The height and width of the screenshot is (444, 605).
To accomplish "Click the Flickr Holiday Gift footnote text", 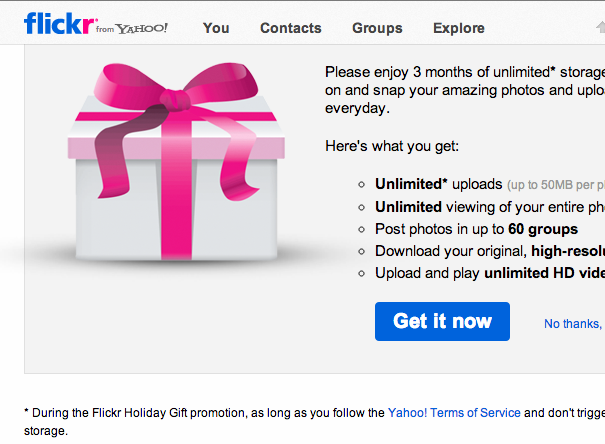I will pyautogui.click(x=200, y=412).
